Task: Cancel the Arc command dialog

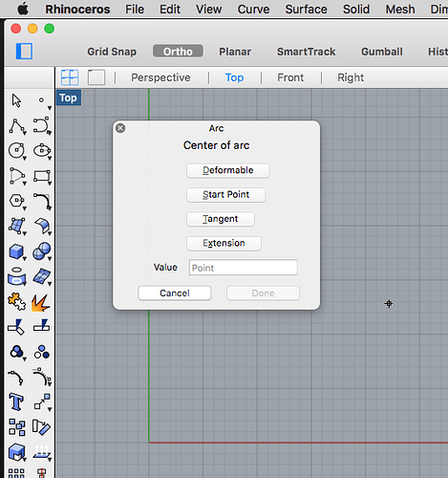Action: point(175,293)
